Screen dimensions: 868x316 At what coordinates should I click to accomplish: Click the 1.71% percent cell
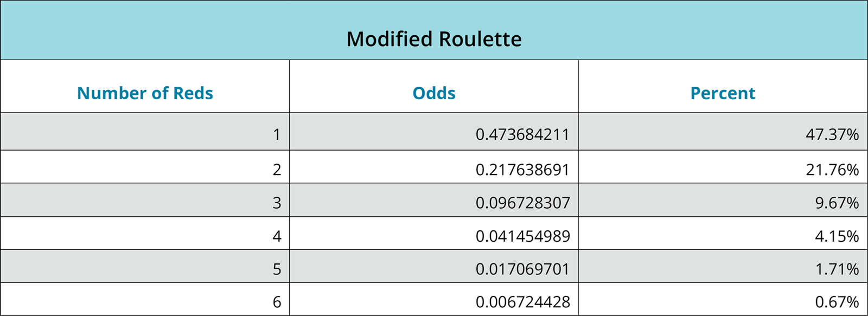837,269
